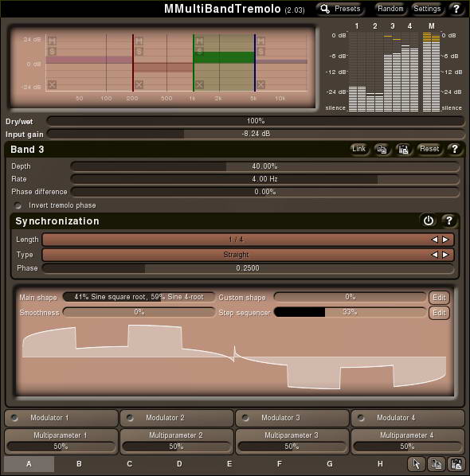Open Main shape selector
This screenshot has height=476, width=470.
pos(139,297)
